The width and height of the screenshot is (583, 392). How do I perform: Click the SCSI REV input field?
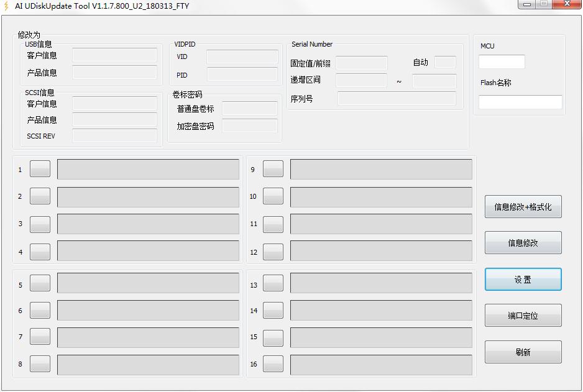[x=114, y=136]
